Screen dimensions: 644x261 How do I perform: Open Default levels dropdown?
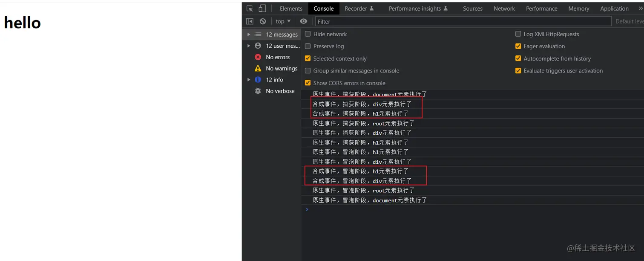click(x=630, y=21)
